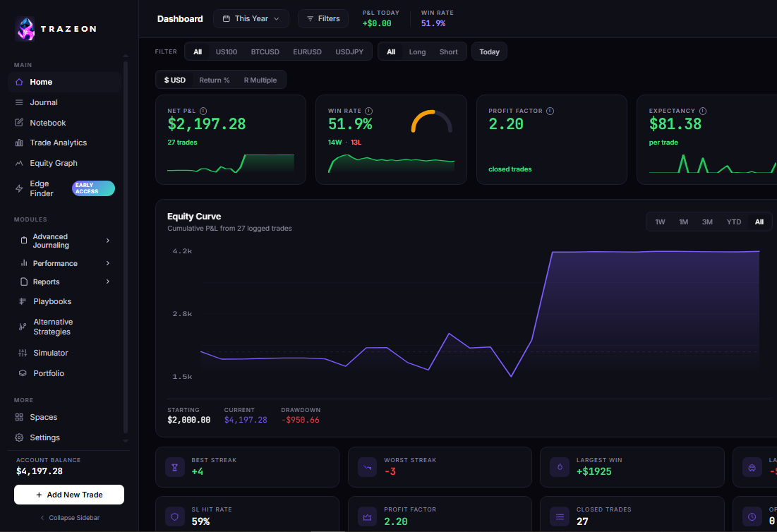Click the Journal list icon
The image size is (777, 532).
click(19, 102)
